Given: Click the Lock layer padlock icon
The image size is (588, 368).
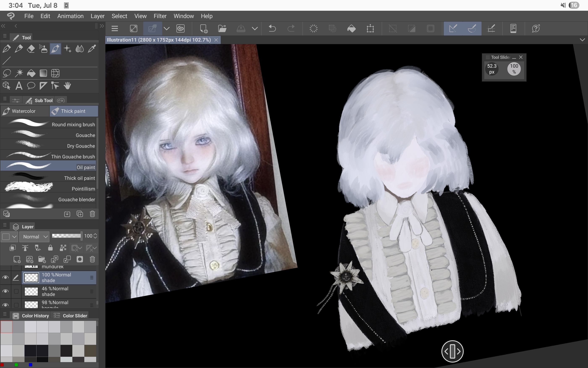Looking at the screenshot, I should 50,248.
